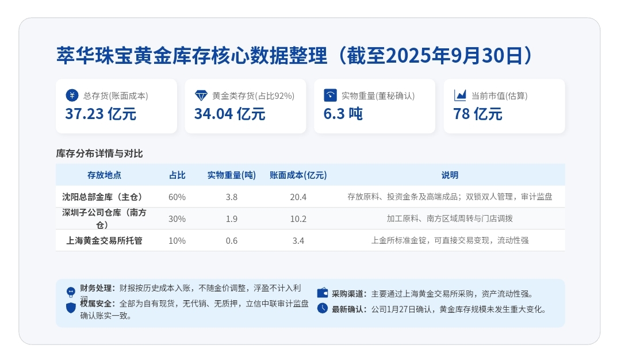Click the 上金所标准金锭 description cell
621x364 pixels.
coord(450,240)
